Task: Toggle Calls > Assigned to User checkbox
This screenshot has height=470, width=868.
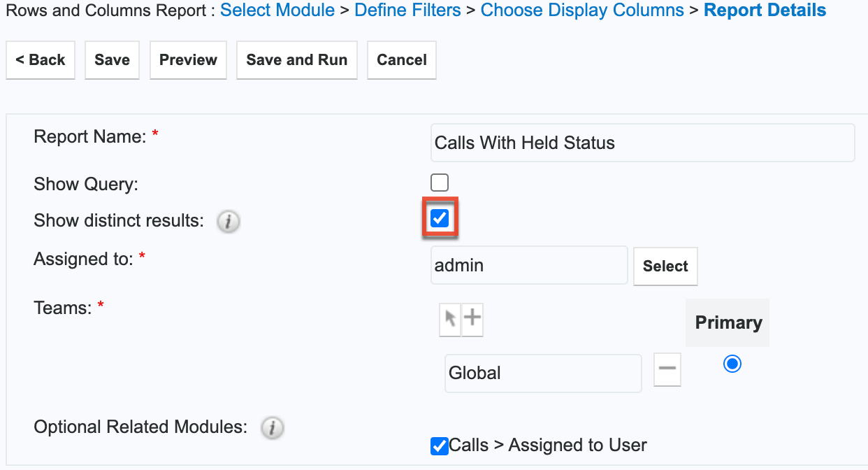Action: point(440,446)
